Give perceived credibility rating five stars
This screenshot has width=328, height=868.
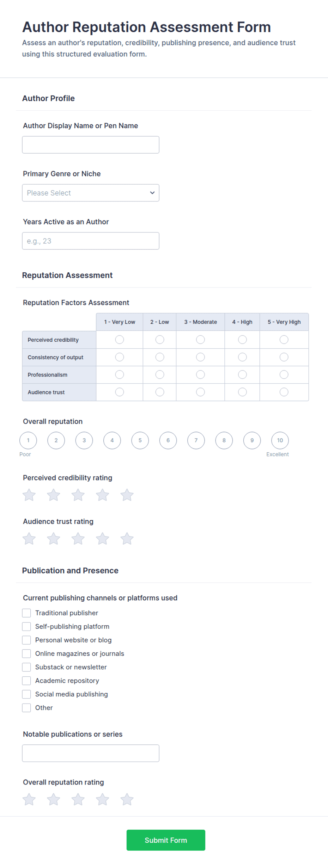[127, 495]
